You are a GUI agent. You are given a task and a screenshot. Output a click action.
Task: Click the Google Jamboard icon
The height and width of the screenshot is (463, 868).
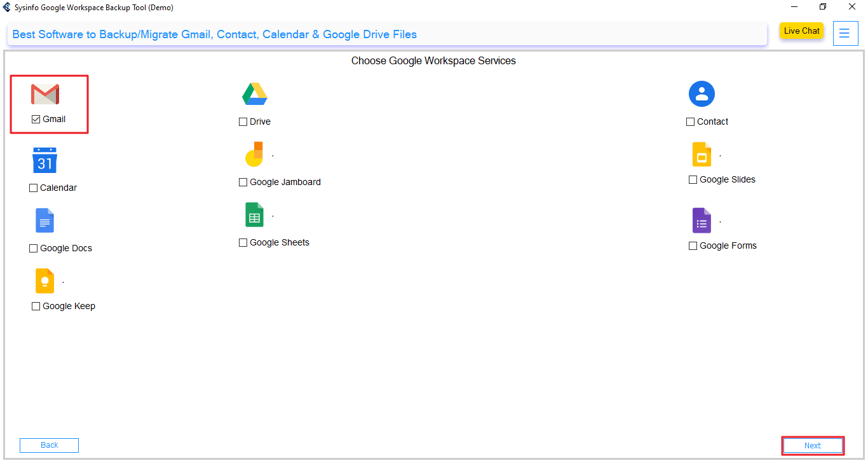coord(254,155)
